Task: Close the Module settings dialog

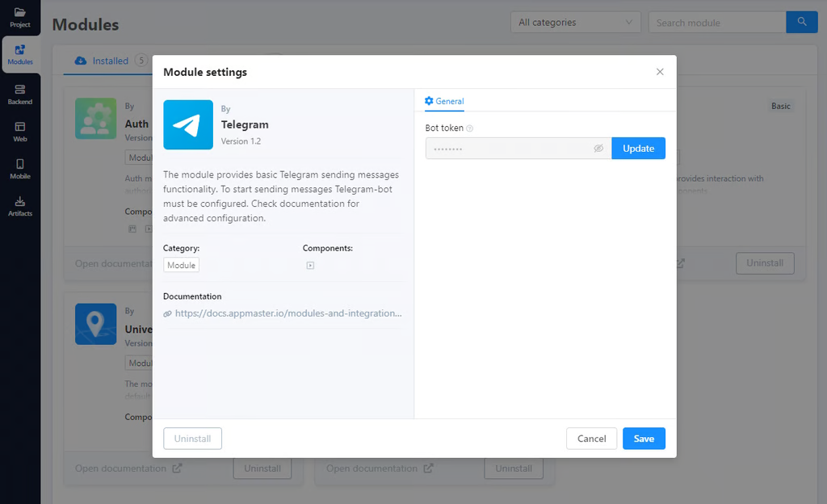Action: 660,72
